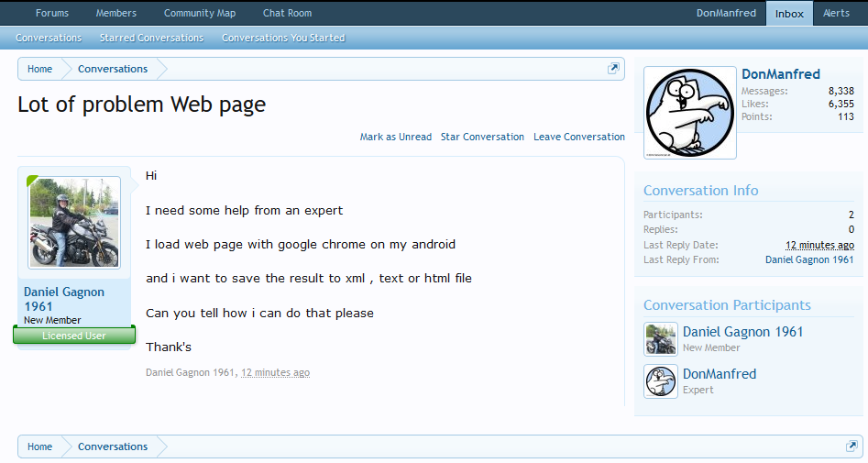Mark conversation as unread

395,137
